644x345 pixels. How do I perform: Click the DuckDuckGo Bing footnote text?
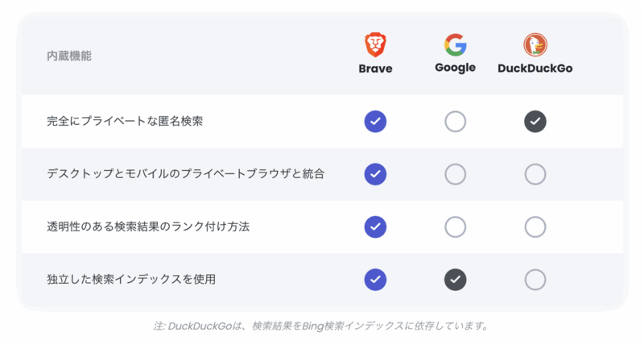point(321,326)
